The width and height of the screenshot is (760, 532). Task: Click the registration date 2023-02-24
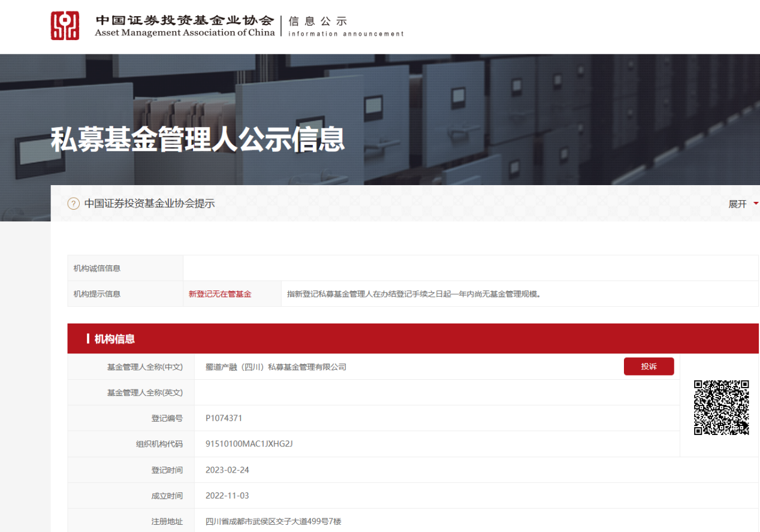click(227, 470)
